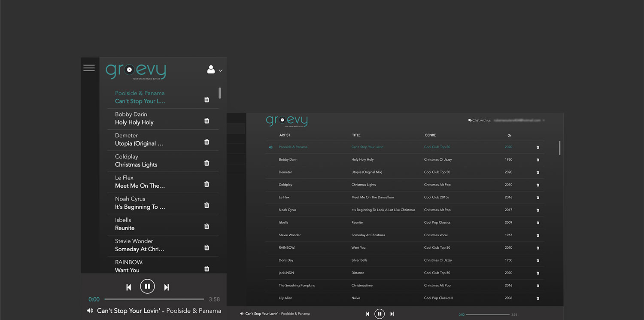Click the mobile playlist scrollbar
Image resolution: width=644 pixels, height=320 pixels.
pyautogui.click(x=220, y=93)
